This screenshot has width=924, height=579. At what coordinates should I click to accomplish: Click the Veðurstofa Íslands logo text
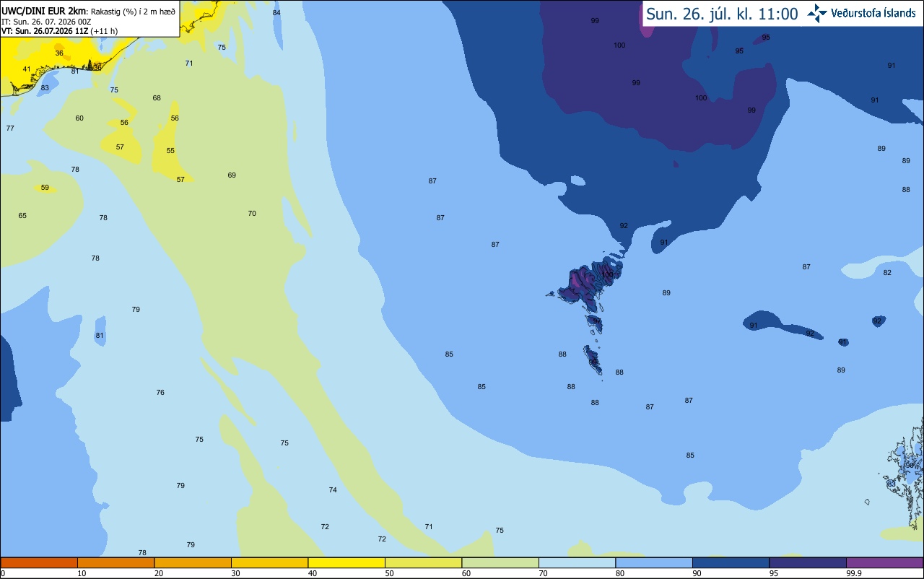pyautogui.click(x=873, y=14)
